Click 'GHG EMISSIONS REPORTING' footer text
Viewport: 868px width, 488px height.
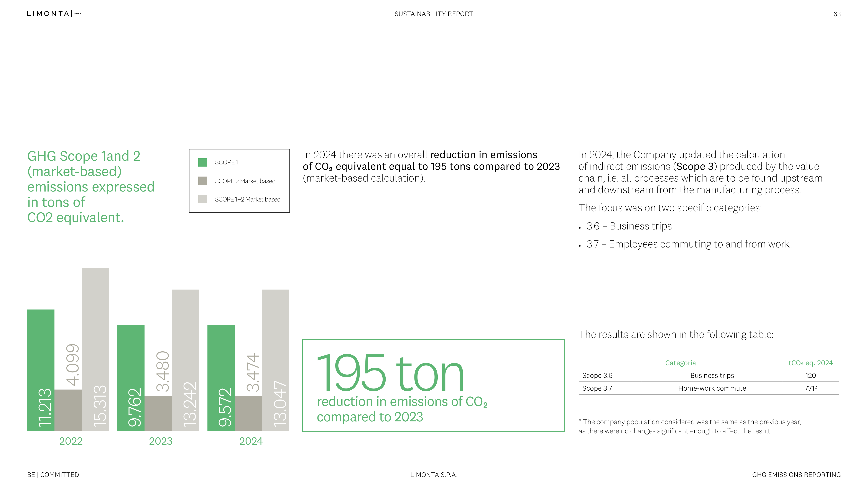click(796, 475)
